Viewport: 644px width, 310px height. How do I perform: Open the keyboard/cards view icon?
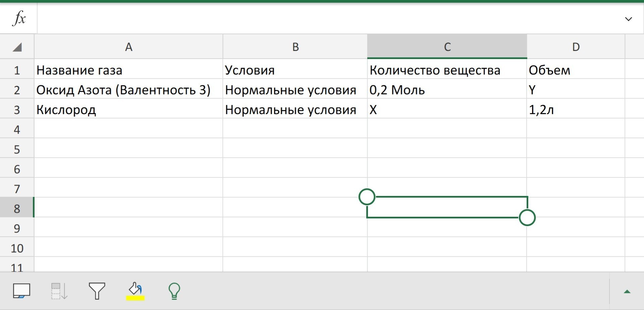(21, 291)
